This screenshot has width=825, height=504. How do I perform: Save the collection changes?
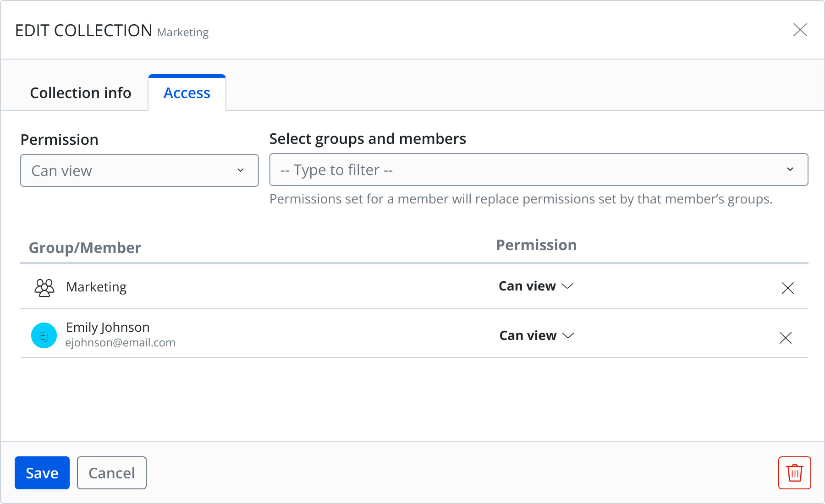42,473
